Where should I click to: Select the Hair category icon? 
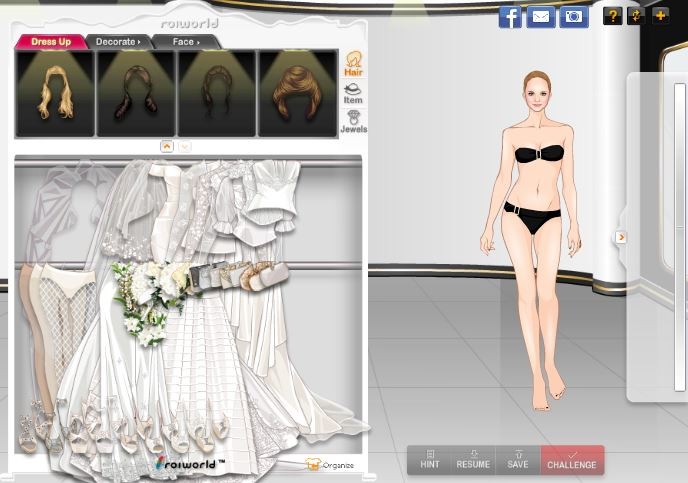click(x=353, y=64)
